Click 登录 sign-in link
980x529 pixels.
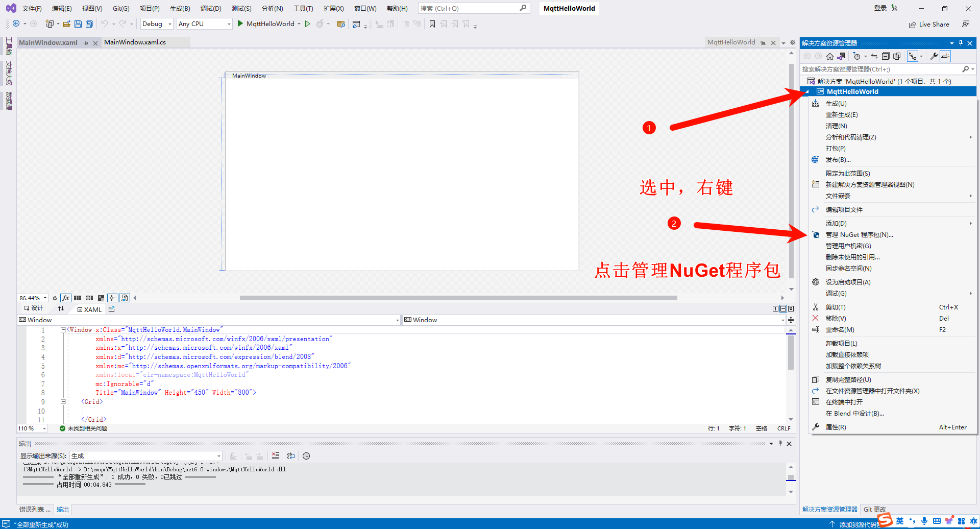click(880, 8)
